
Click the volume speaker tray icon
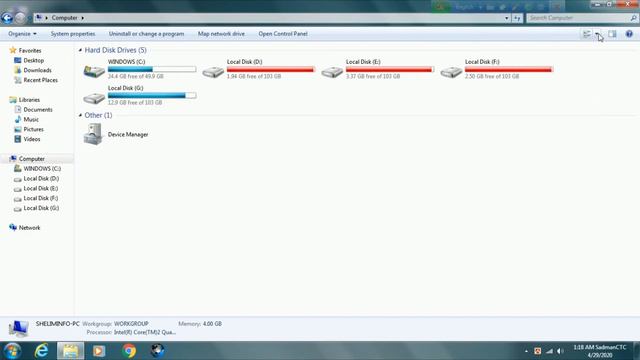coord(560,351)
